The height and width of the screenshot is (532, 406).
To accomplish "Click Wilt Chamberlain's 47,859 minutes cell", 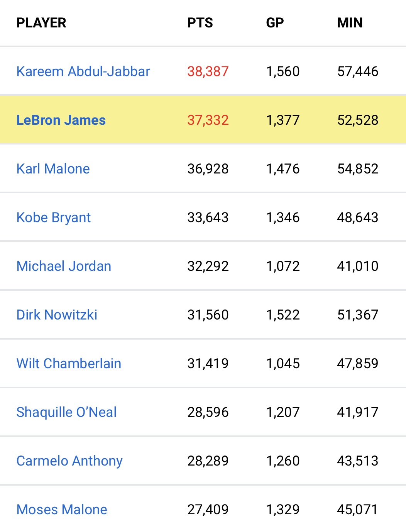I will (x=358, y=364).
